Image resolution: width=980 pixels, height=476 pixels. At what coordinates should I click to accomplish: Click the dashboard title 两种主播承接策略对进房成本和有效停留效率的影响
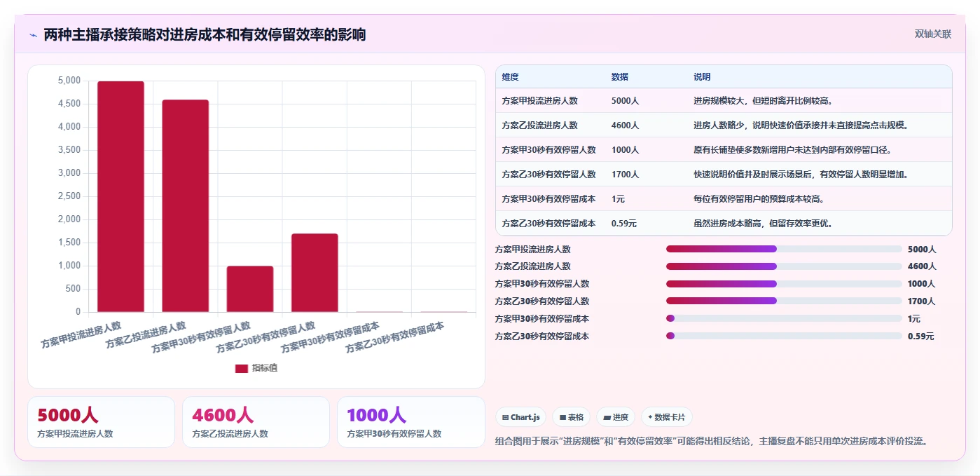point(205,35)
